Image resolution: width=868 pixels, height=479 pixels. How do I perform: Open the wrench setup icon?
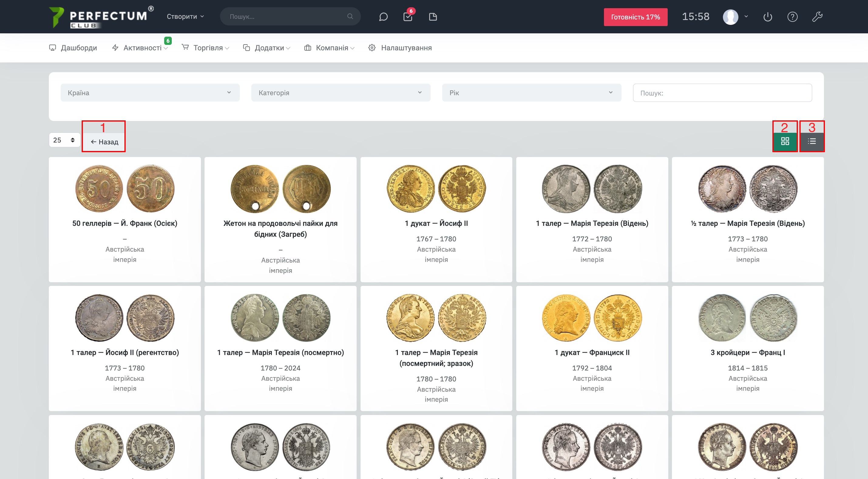pyautogui.click(x=817, y=17)
